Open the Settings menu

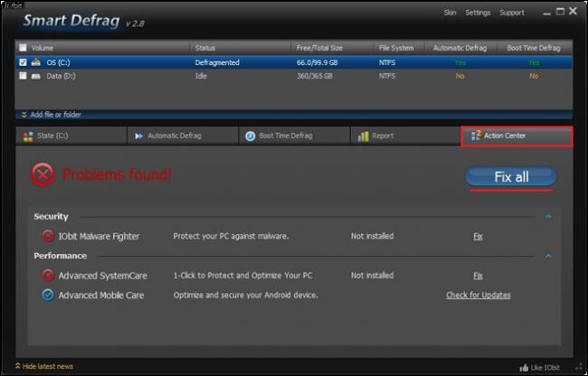coord(478,13)
